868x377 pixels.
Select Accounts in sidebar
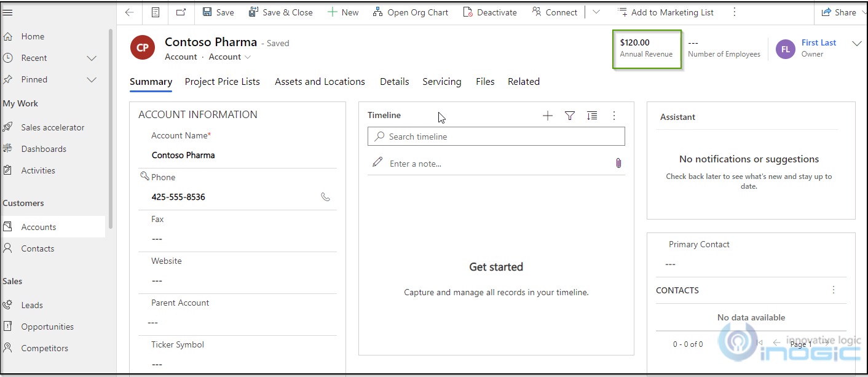[x=53, y=227]
